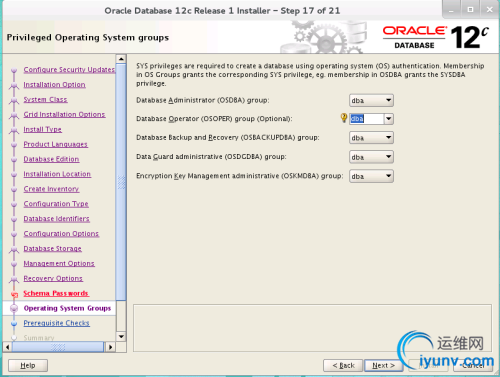Click inside the OSOPER group text field
Image resolution: width=500 pixels, height=377 pixels.
coord(366,119)
